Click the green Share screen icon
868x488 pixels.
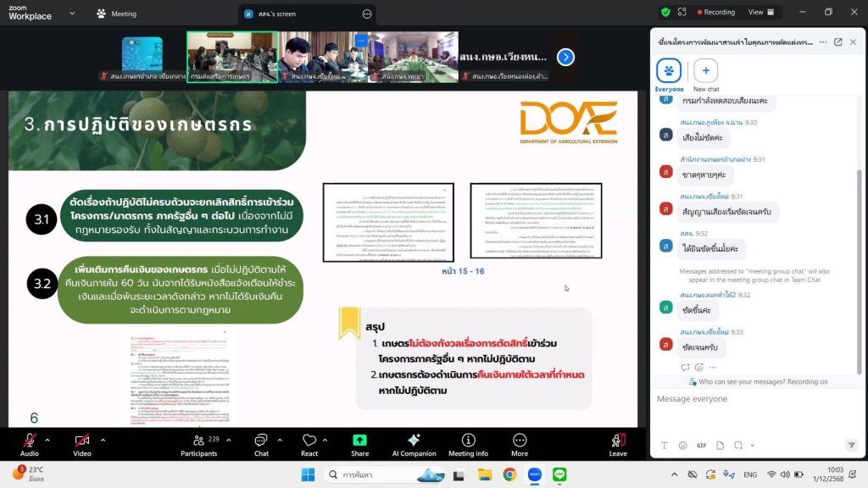pos(359,441)
